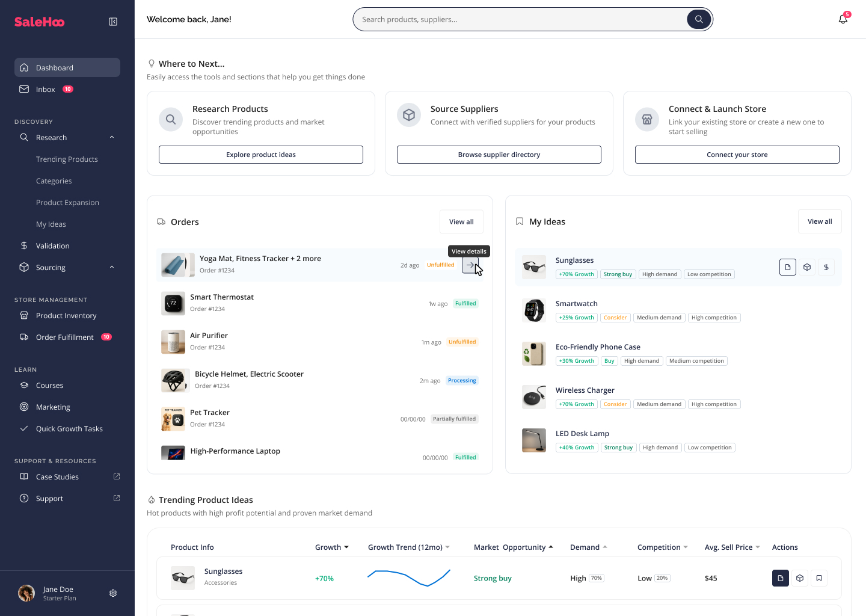
Task: Click Connect your store button
Action: 737,155
